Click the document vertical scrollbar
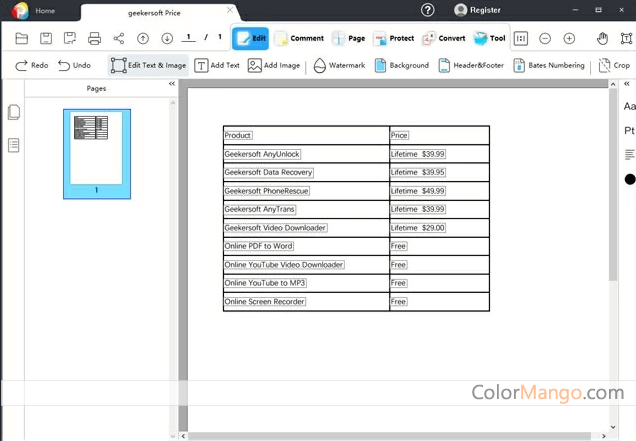 click(613, 185)
